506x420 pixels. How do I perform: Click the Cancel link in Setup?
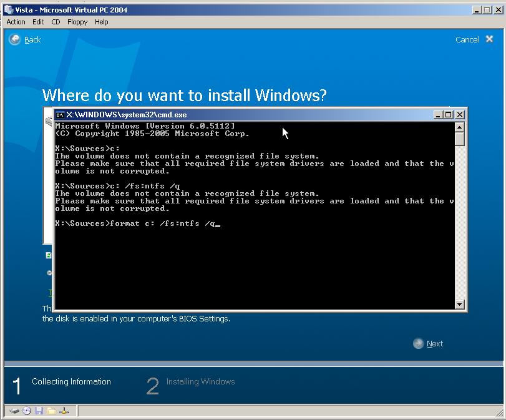467,40
